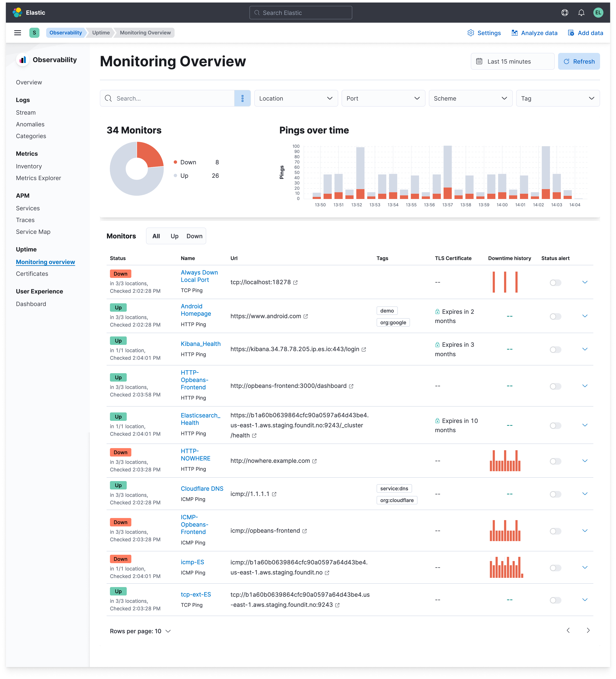The image size is (616, 679).
Task: Open calendar date picker icon
Action: [x=479, y=61]
